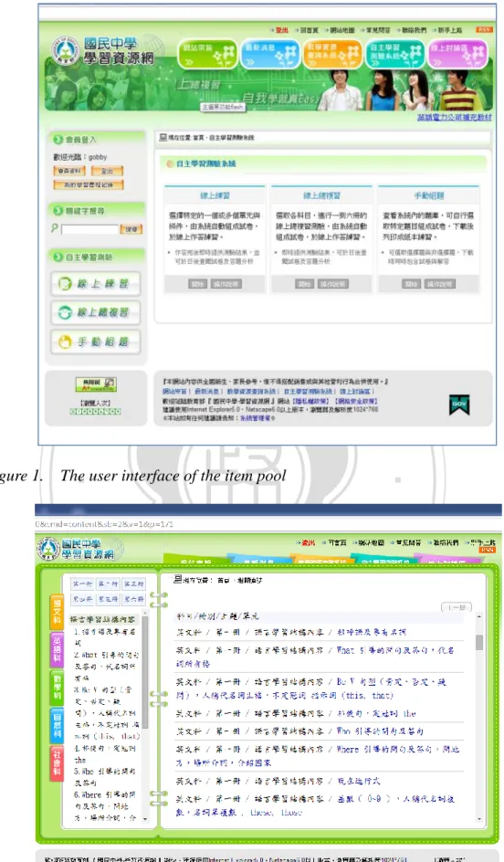This screenshot has height=862, width=504.
Task: Click the 線上總複習 sidebar button with refresh icon
Action: (96, 312)
